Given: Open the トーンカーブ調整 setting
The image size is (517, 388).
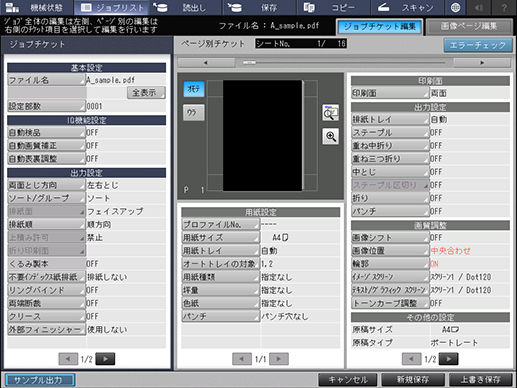Looking at the screenshot, I should coord(390,303).
